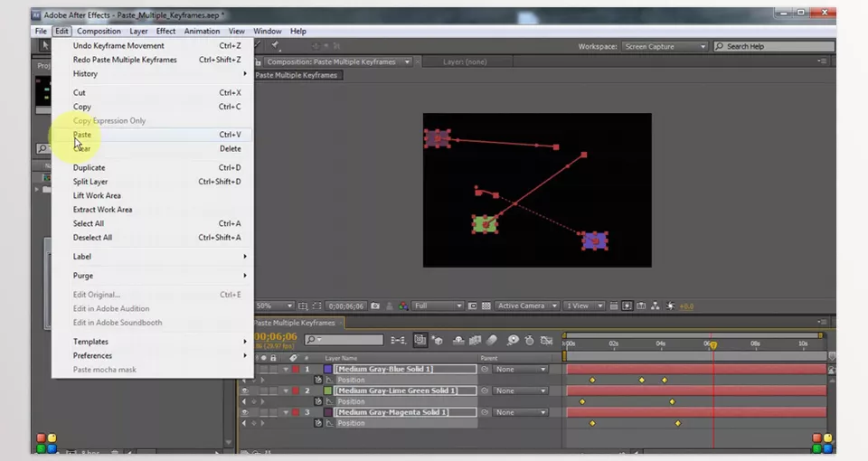Click the pixel aspect ratio correction icon
Viewport: 868px width, 461px height.
click(x=614, y=306)
